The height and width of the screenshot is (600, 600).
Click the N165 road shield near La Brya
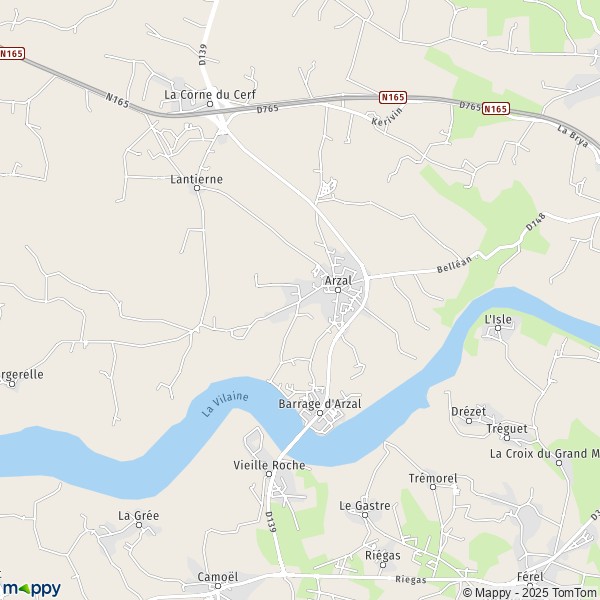[496, 109]
